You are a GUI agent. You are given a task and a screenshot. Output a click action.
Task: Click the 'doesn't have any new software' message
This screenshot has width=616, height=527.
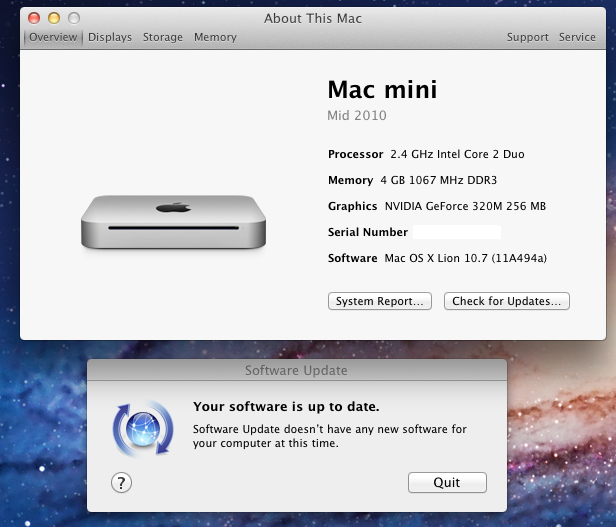[x=330, y=436]
